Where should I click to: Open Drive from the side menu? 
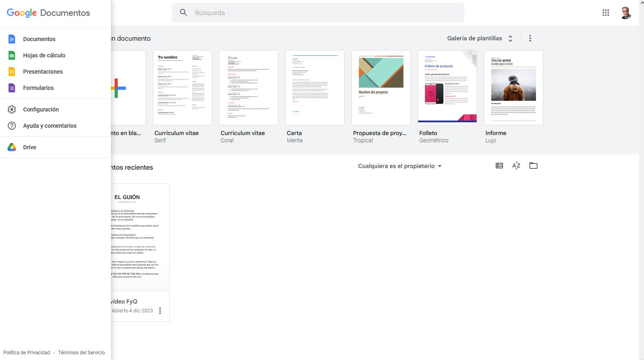tap(29, 147)
